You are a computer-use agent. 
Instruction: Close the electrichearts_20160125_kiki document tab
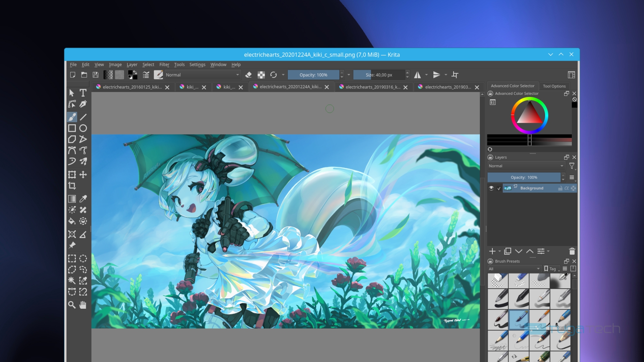click(167, 87)
